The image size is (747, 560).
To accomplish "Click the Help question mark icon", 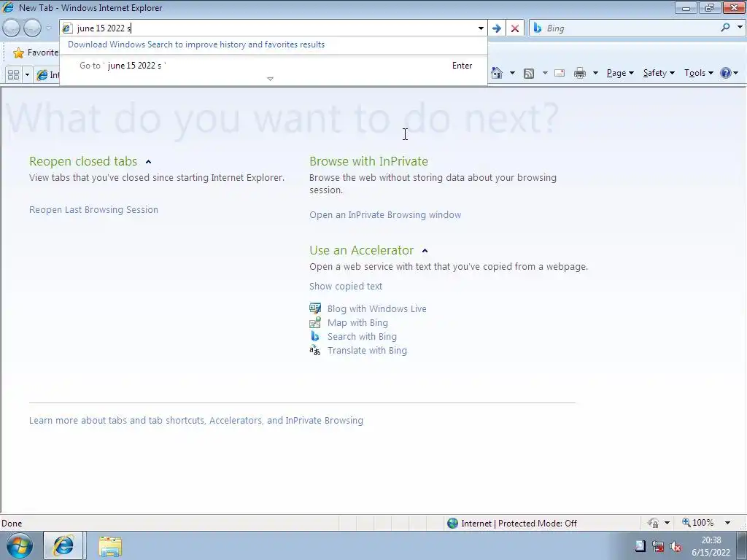I will click(x=726, y=73).
